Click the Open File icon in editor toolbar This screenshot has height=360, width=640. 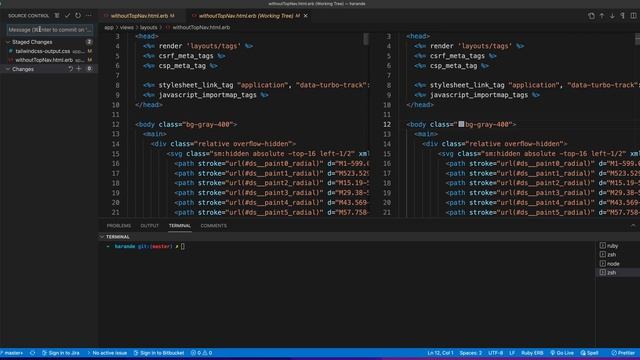coord(591,16)
